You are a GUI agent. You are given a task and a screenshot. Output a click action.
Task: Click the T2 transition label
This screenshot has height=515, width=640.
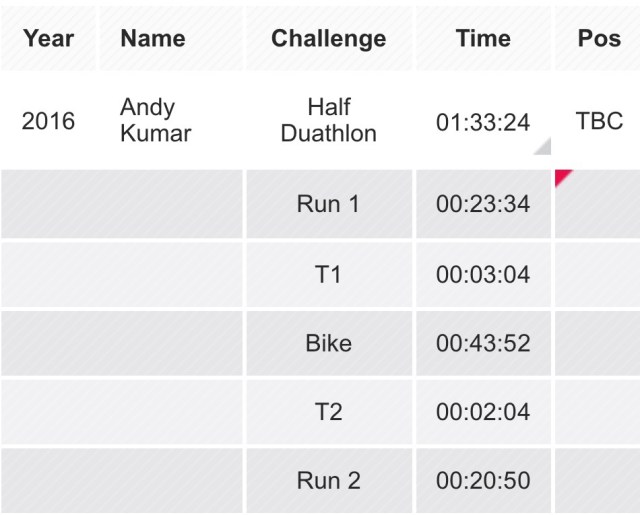point(328,412)
